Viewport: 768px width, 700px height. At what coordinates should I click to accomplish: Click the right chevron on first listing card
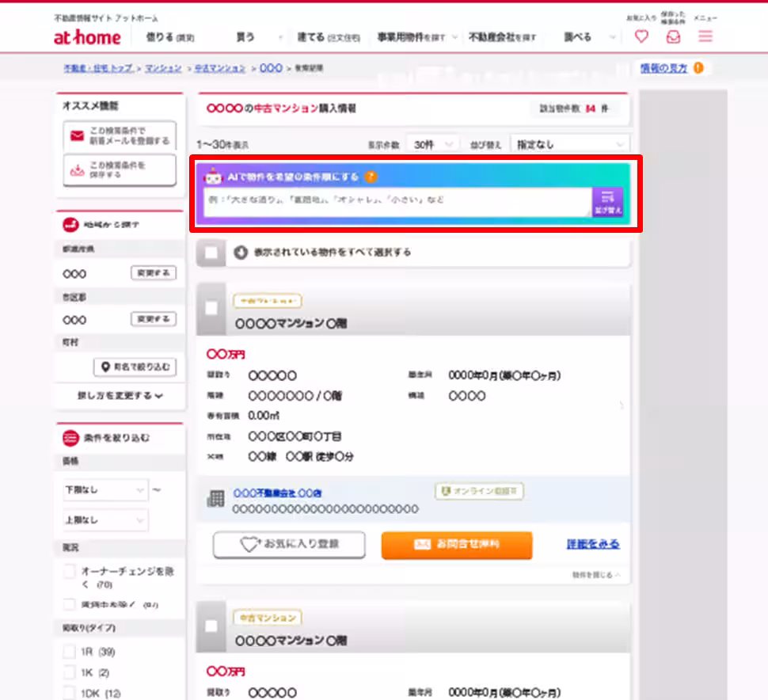(621, 405)
